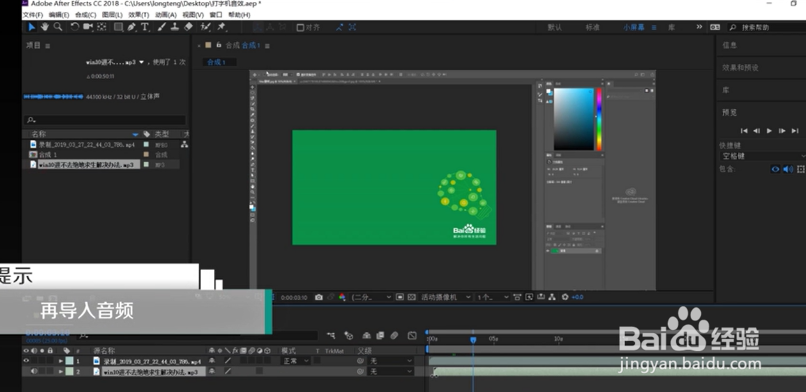Toggle video eye in preview 包含 row
Screen dimensions: 806x392
click(775, 169)
